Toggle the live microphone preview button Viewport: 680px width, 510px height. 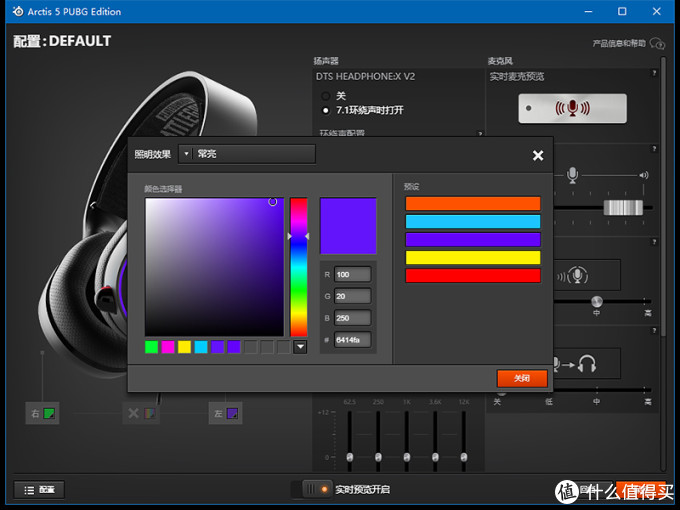tap(572, 108)
